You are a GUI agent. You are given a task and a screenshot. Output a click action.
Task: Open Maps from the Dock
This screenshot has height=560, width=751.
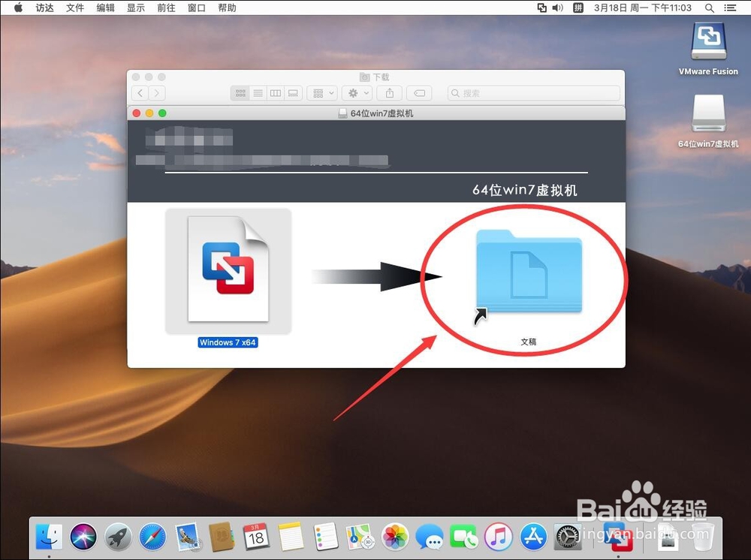360,536
